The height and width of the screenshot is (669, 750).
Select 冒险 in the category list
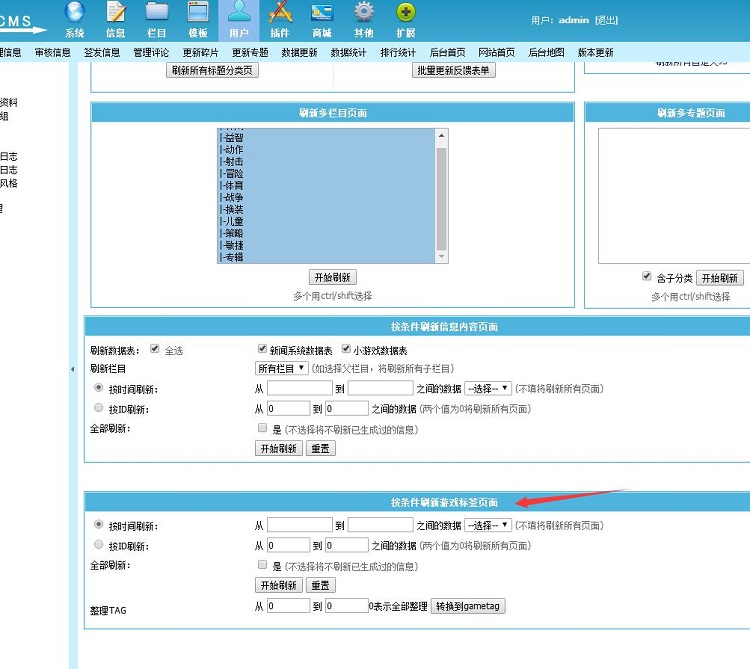point(327,174)
